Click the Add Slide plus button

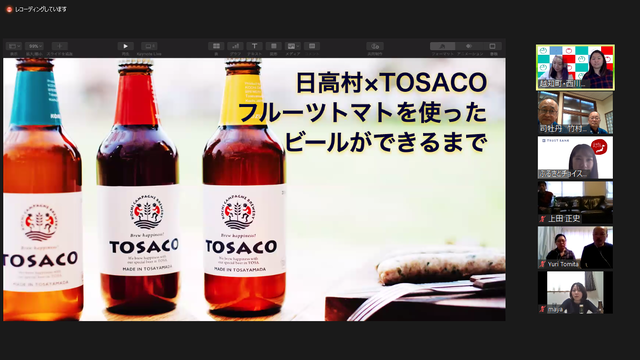[60, 46]
